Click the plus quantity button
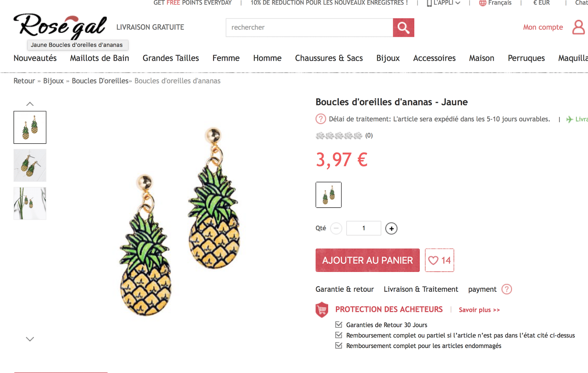The height and width of the screenshot is (373, 588). (391, 229)
